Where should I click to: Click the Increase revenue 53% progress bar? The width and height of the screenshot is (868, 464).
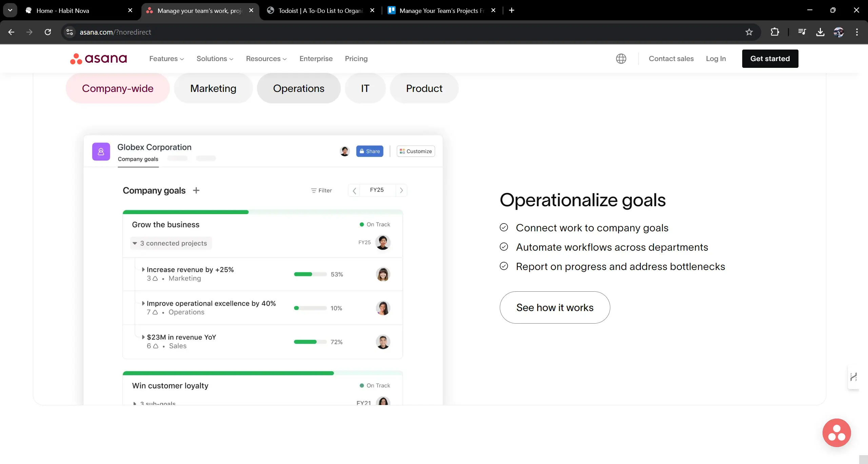[x=310, y=274]
